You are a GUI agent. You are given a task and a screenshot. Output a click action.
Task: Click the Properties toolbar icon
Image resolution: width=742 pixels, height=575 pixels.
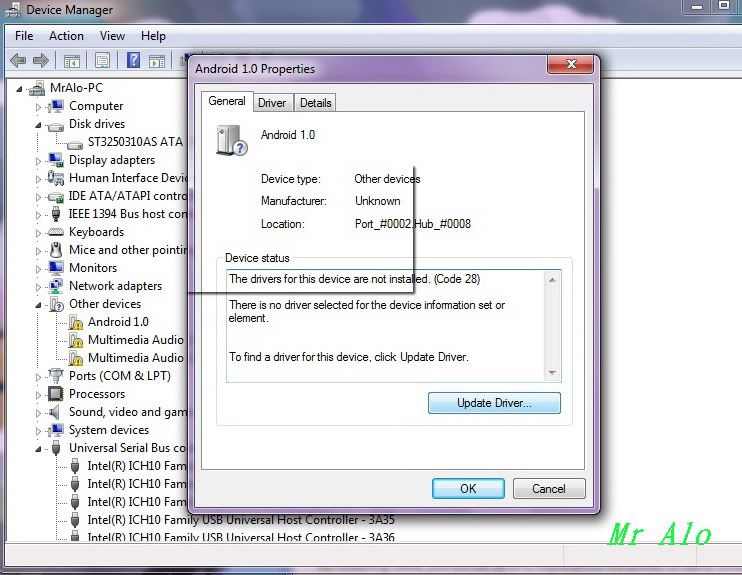(102, 61)
